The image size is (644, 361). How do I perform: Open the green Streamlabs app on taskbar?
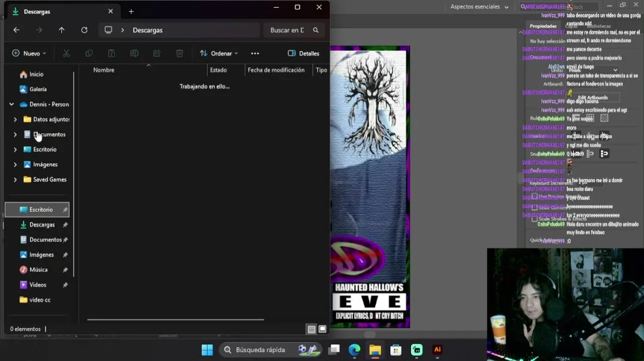(417, 350)
